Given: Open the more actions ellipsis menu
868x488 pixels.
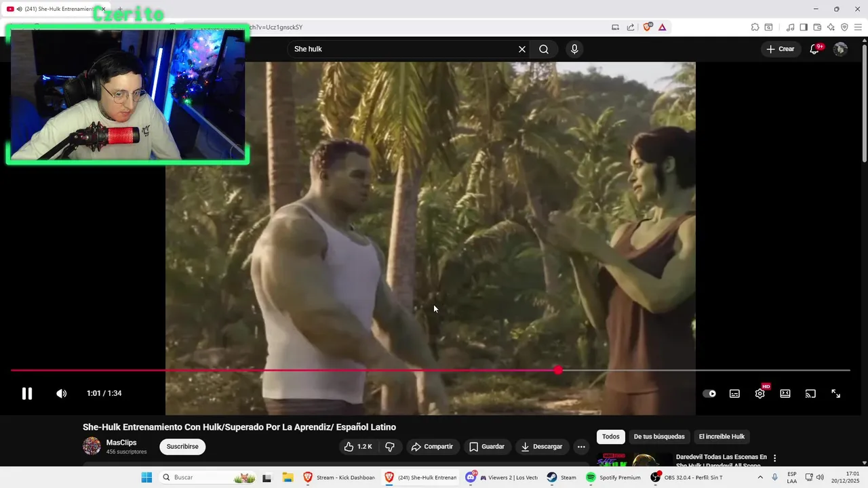Looking at the screenshot, I should click(581, 447).
